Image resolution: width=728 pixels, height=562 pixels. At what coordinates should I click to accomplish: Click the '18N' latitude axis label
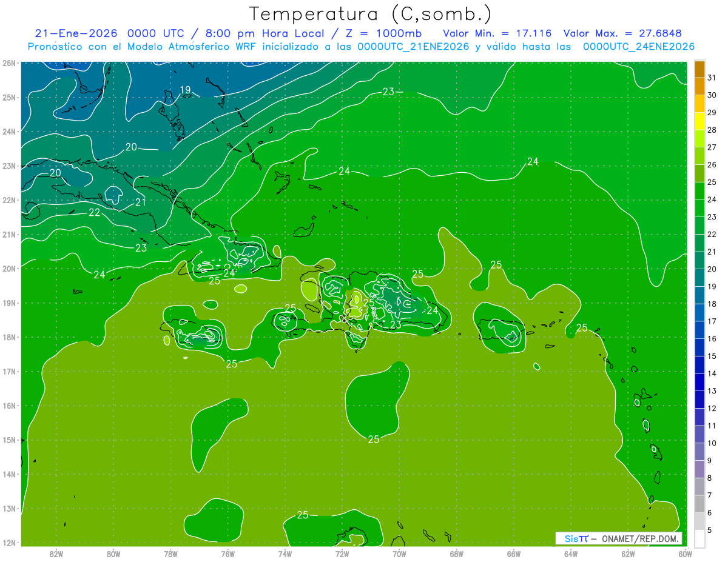(8, 337)
